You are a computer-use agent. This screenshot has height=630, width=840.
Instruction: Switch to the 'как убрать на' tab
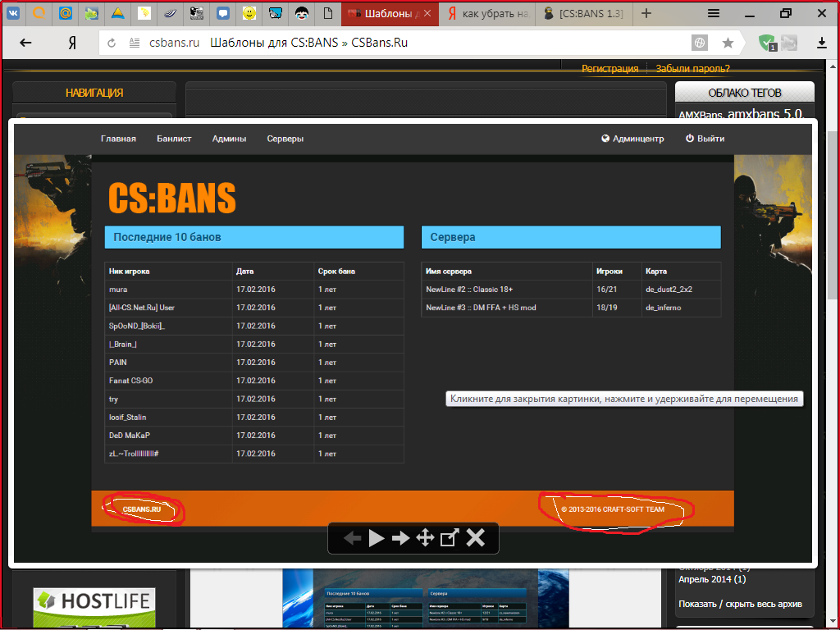(x=487, y=13)
